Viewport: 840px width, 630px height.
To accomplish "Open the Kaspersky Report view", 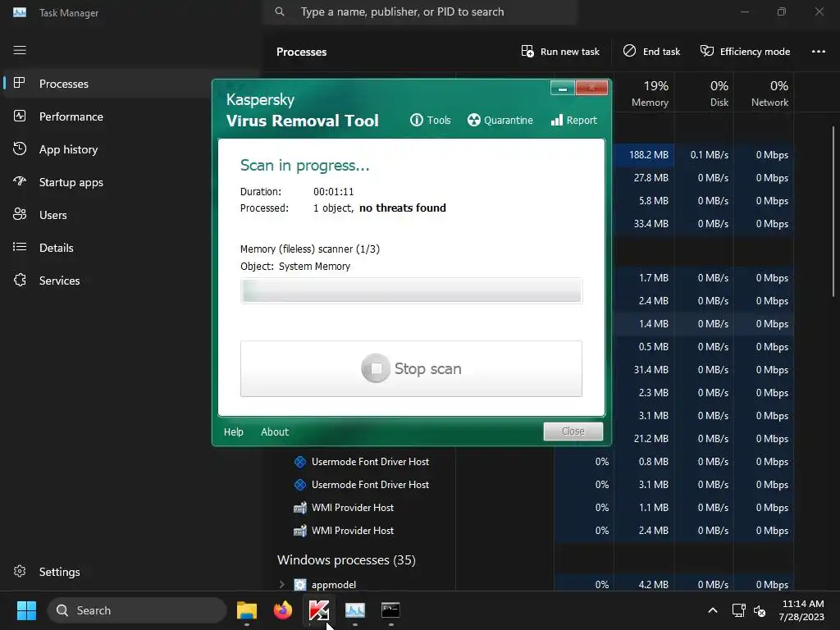I will [573, 120].
